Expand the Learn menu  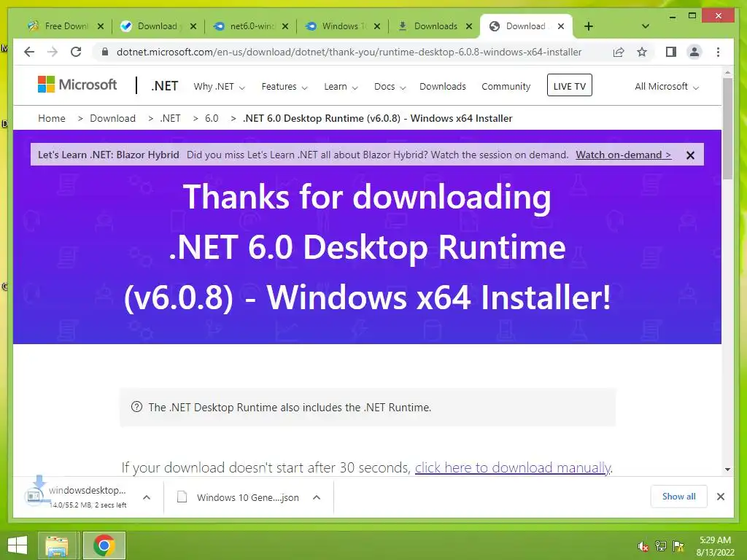point(341,87)
